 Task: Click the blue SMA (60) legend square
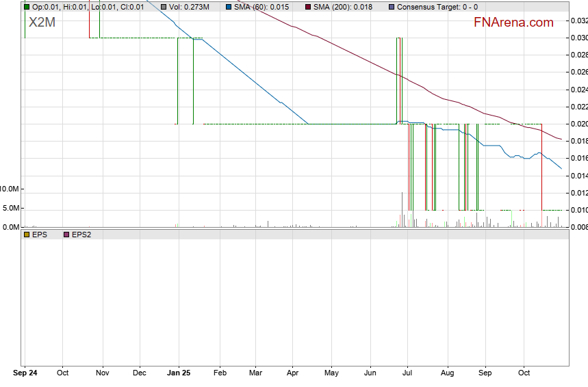click(x=229, y=7)
